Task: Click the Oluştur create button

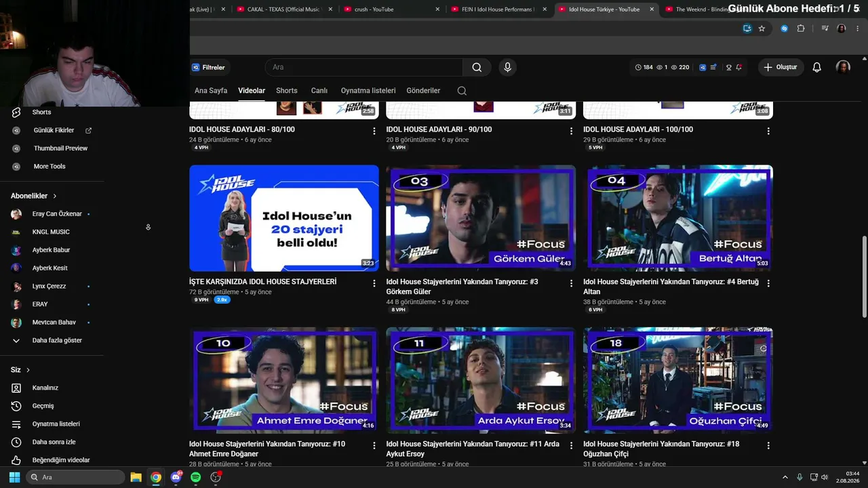Action: 781,67
